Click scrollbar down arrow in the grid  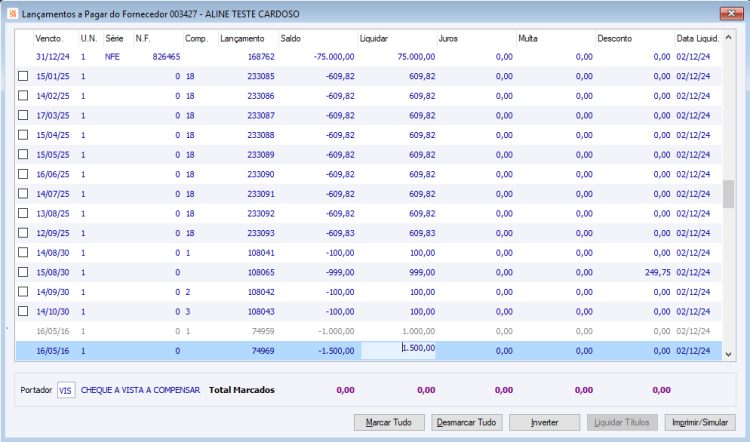[728, 354]
